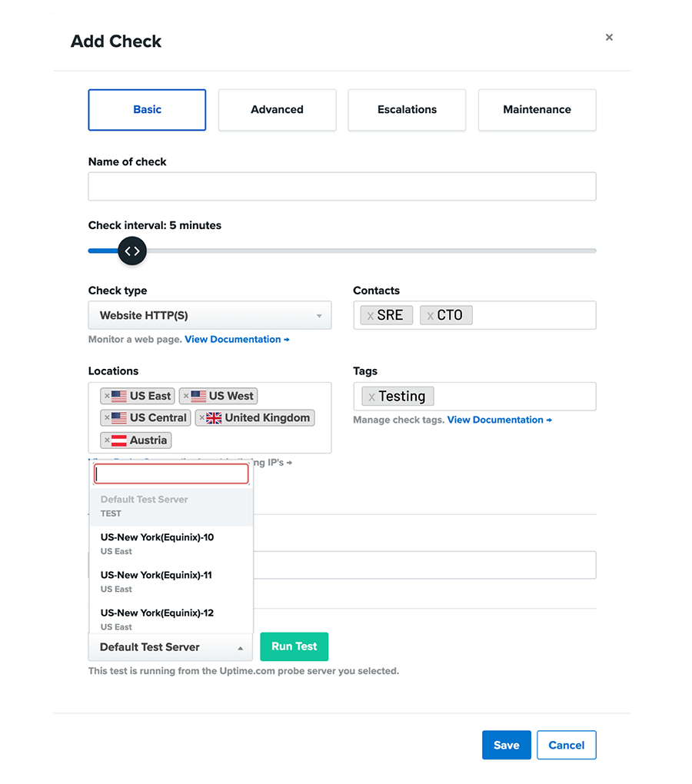Collapse the Default Test Server dropdown
The width and height of the screenshot is (692, 784).
point(171,647)
